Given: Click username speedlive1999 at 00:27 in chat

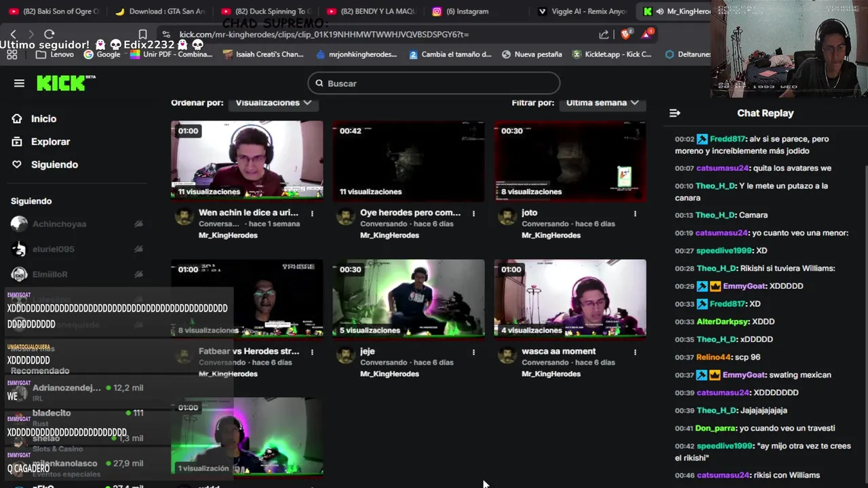Looking at the screenshot, I should pos(725,250).
